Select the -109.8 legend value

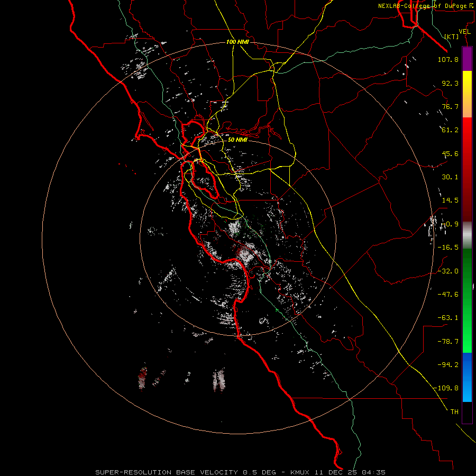446,388
